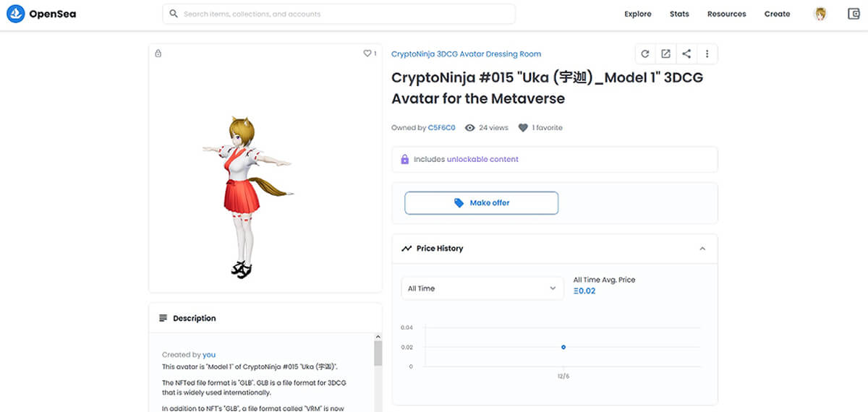The height and width of the screenshot is (412, 868).
Task: Focus the search items input field
Action: pos(339,14)
